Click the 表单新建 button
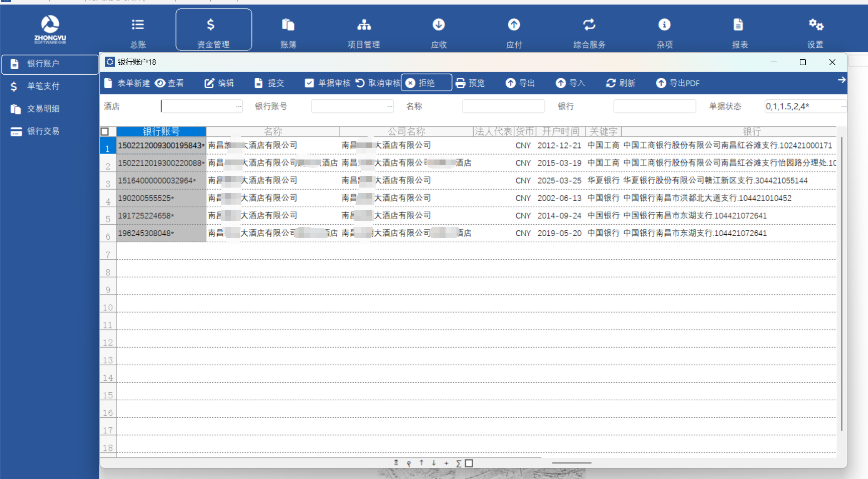The image size is (868, 479). (127, 83)
